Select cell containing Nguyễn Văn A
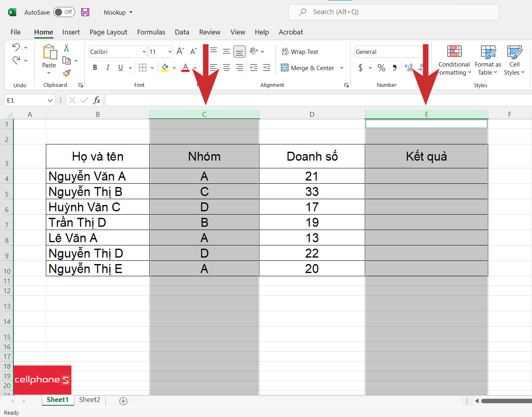 click(98, 176)
